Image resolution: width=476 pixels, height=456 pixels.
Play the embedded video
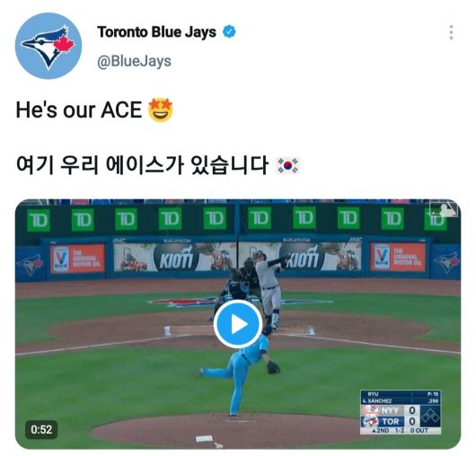tap(238, 324)
